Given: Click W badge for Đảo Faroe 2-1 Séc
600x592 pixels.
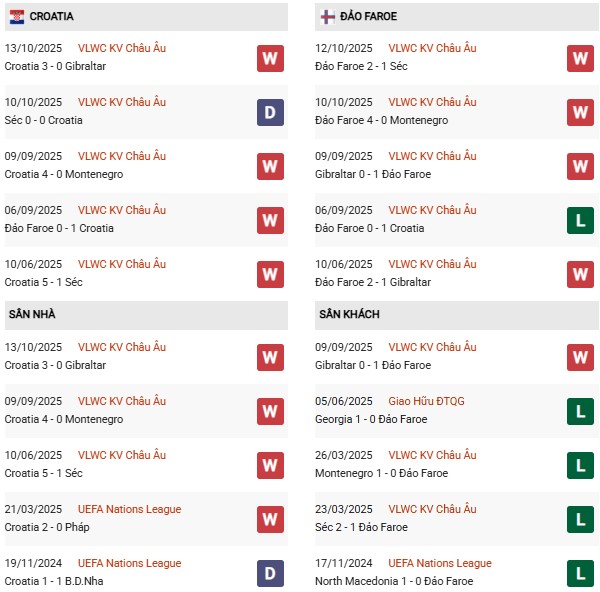Looking at the screenshot, I should (x=580, y=58).
